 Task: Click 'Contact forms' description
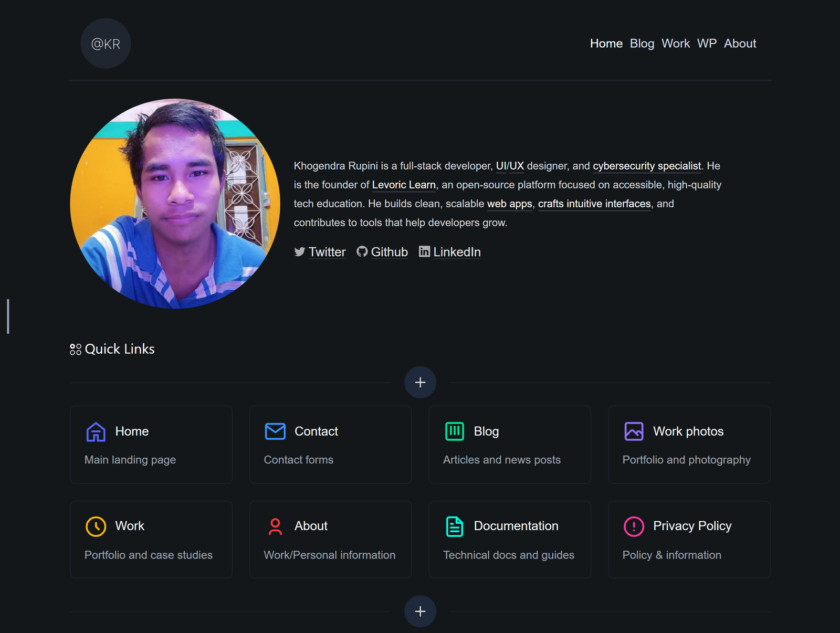298,460
